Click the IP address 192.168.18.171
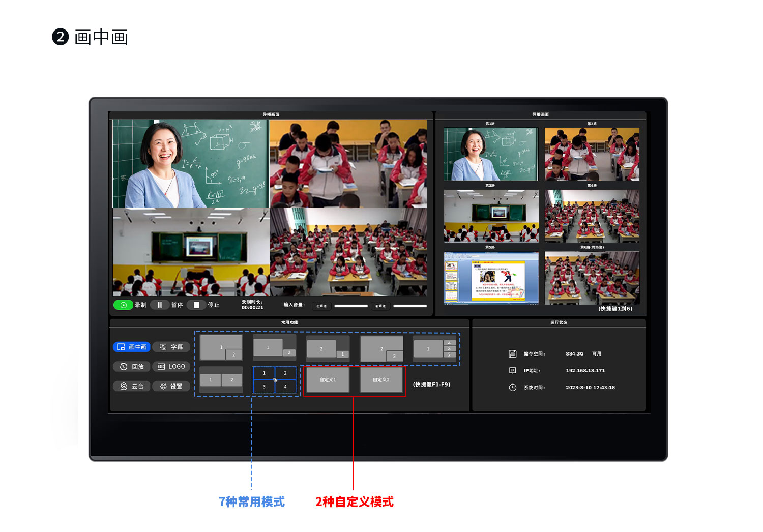 pyautogui.click(x=585, y=370)
